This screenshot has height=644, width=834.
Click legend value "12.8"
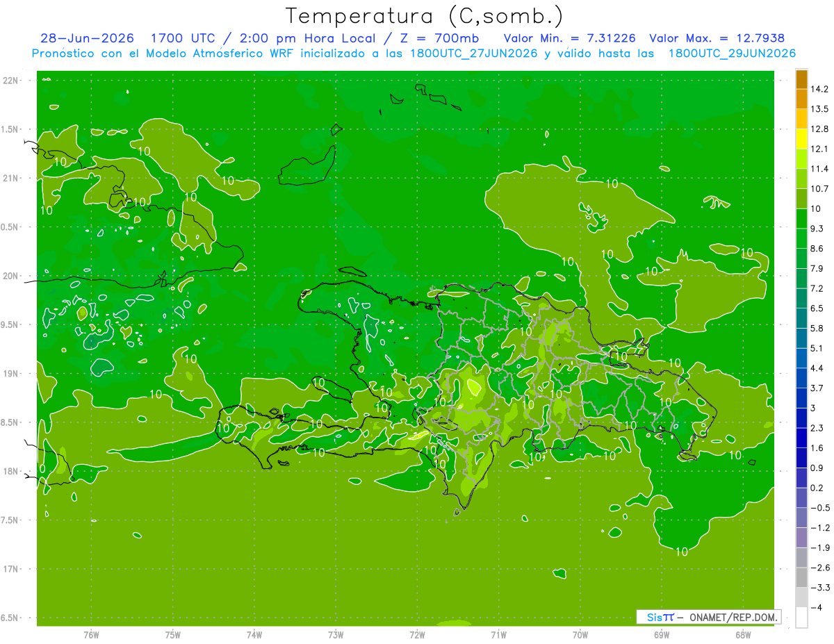pyautogui.click(x=819, y=129)
